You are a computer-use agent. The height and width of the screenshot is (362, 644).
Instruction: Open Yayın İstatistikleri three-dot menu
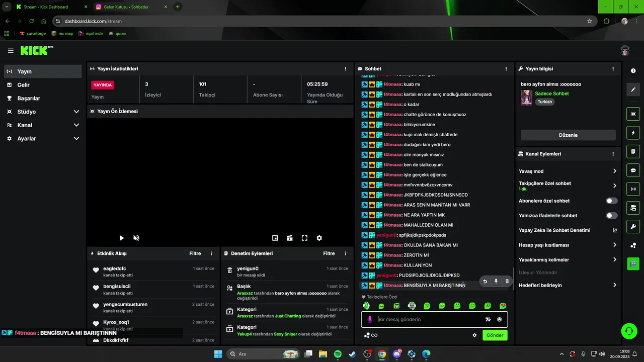(345, 69)
